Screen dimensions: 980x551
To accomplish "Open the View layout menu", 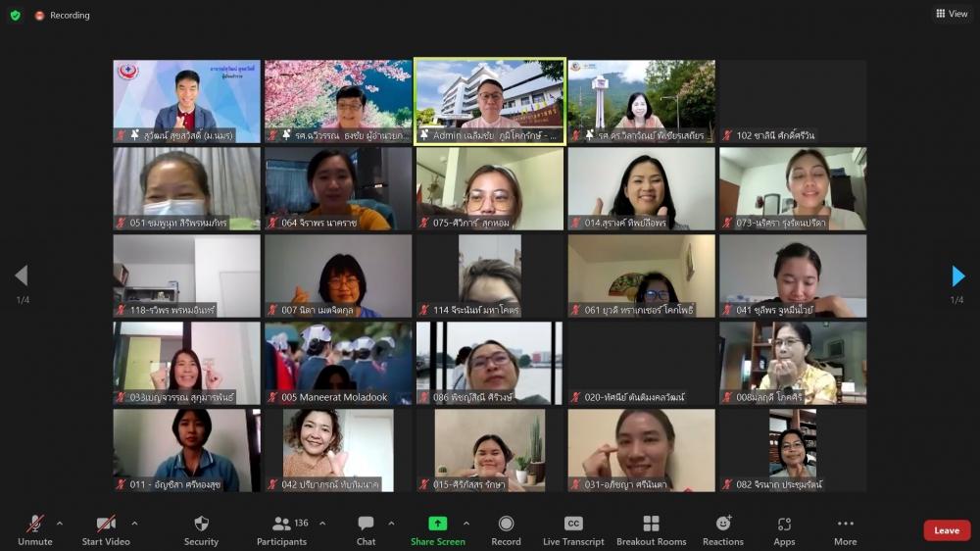I will point(952,14).
